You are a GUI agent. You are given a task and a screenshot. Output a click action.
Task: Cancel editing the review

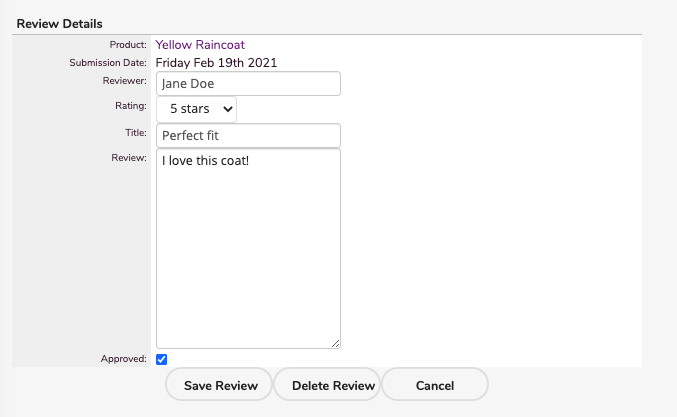coord(435,385)
